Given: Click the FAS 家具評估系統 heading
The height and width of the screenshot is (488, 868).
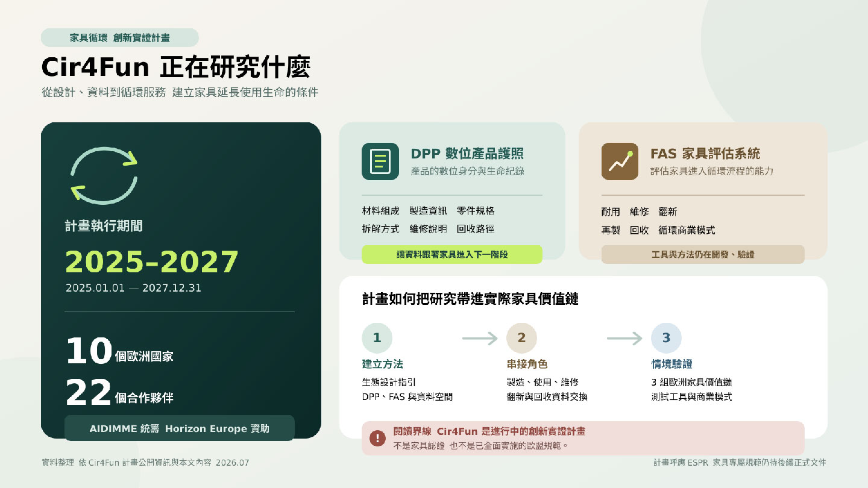Looking at the screenshot, I should pos(705,154).
